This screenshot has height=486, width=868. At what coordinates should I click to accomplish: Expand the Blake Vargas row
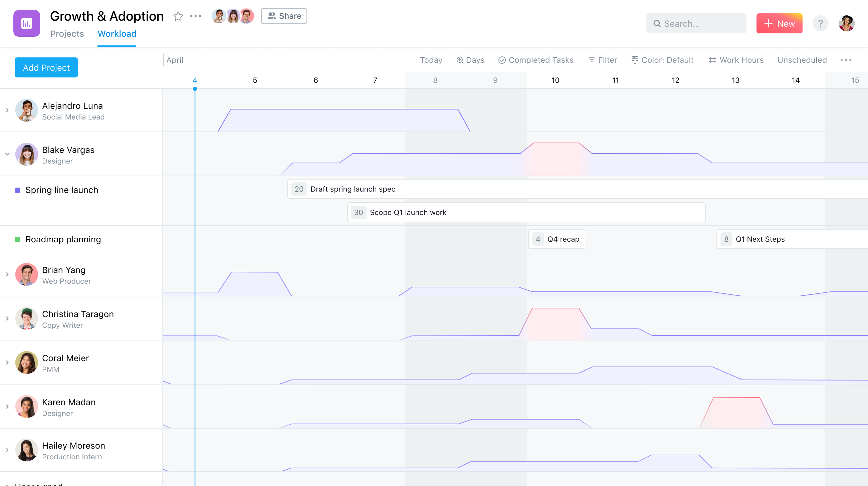tap(7, 155)
